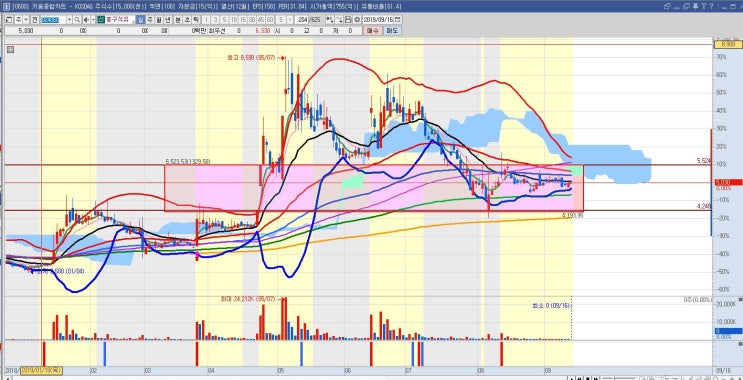Choose the 3 interval button

point(215,20)
